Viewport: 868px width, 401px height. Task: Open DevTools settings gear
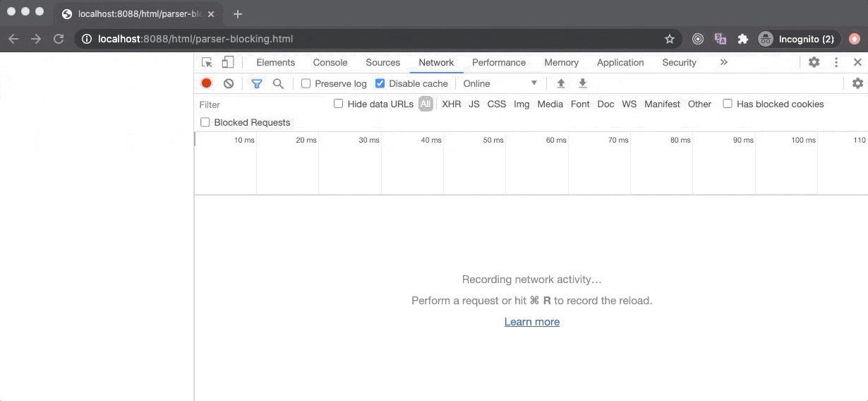pos(814,62)
